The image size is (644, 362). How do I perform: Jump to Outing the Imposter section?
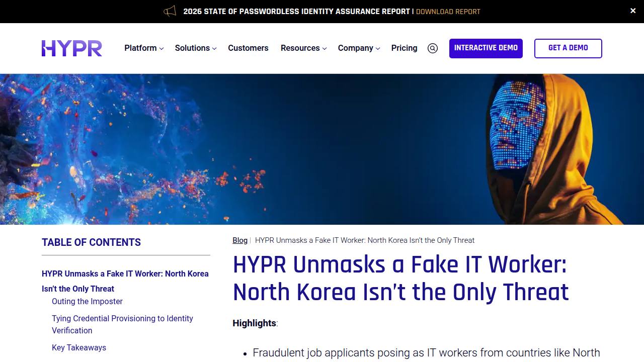88,301
